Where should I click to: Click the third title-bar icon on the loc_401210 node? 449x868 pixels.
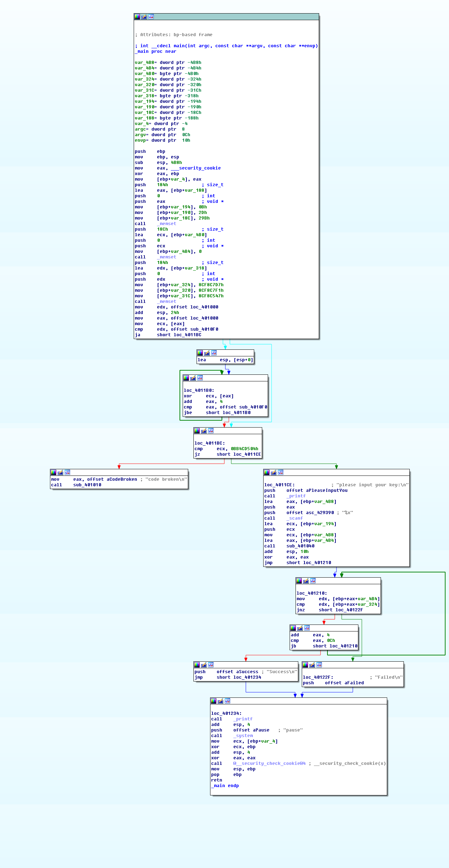[313, 581]
